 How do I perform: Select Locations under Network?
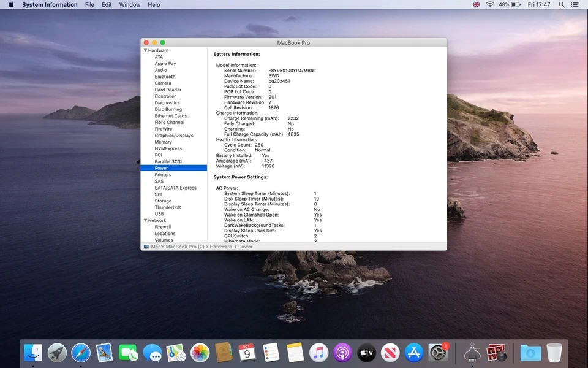pos(165,234)
